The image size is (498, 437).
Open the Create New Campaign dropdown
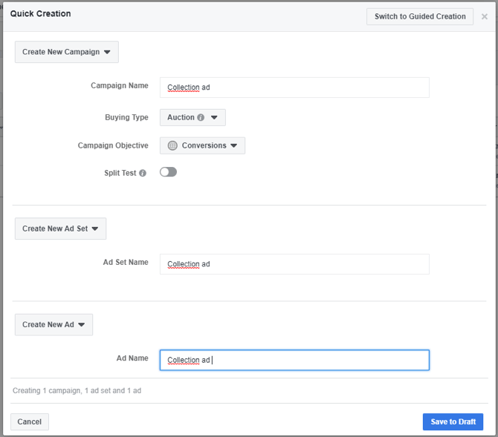coord(67,52)
